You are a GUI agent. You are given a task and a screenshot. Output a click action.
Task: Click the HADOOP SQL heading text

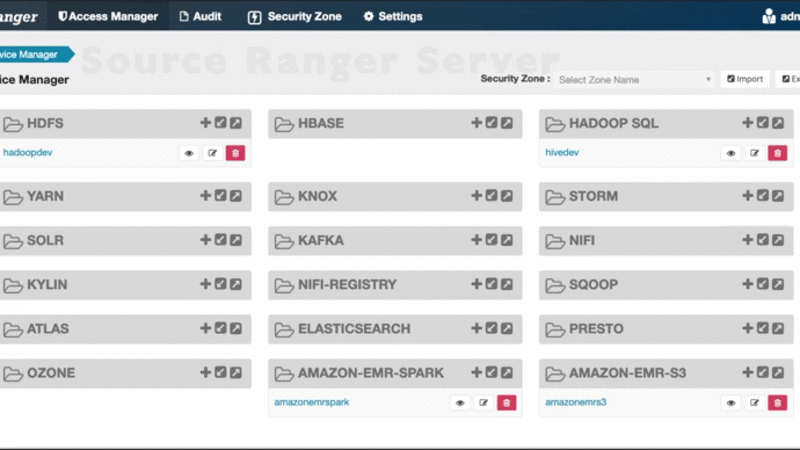point(614,123)
